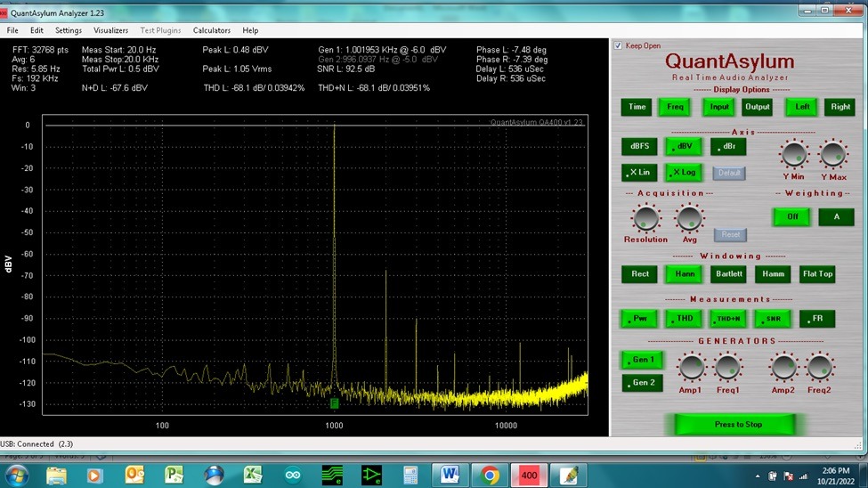Click the acquisition Reset button

[x=730, y=234]
